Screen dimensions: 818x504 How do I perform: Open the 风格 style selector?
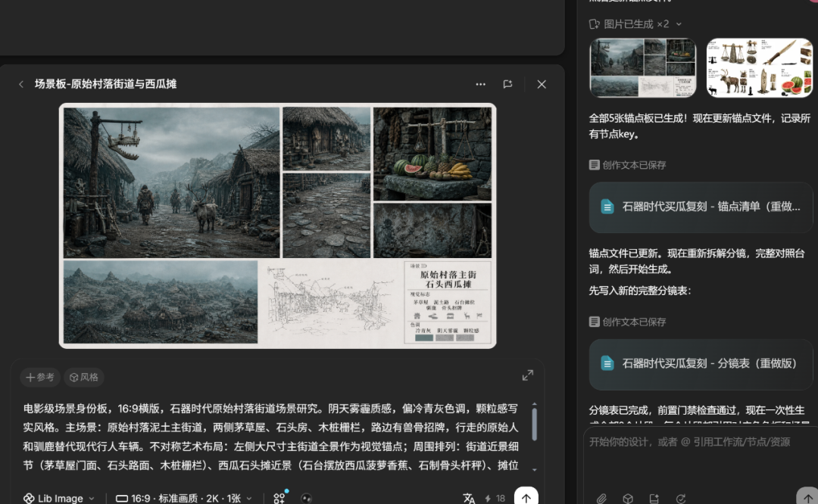click(x=84, y=377)
